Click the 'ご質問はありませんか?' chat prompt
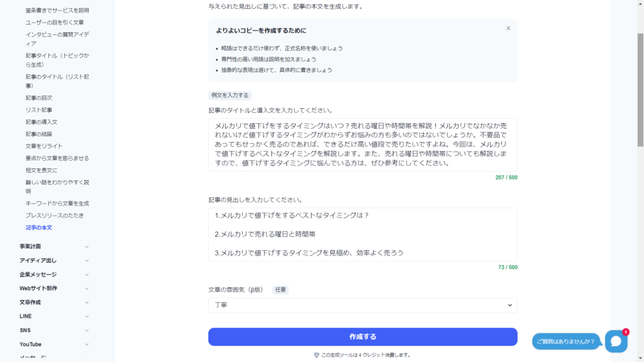The image size is (644, 362). (x=565, y=341)
